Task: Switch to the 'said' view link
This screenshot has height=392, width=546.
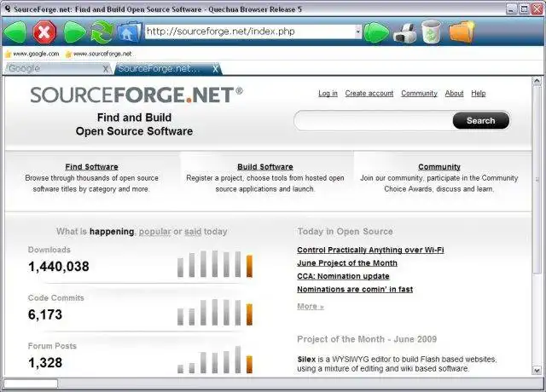Action: tap(193, 232)
